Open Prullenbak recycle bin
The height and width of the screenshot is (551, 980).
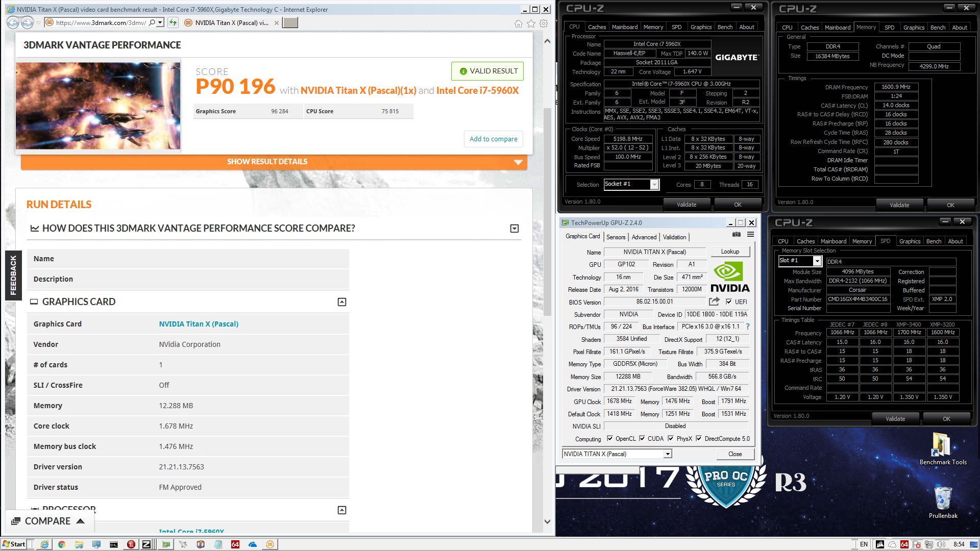[943, 502]
